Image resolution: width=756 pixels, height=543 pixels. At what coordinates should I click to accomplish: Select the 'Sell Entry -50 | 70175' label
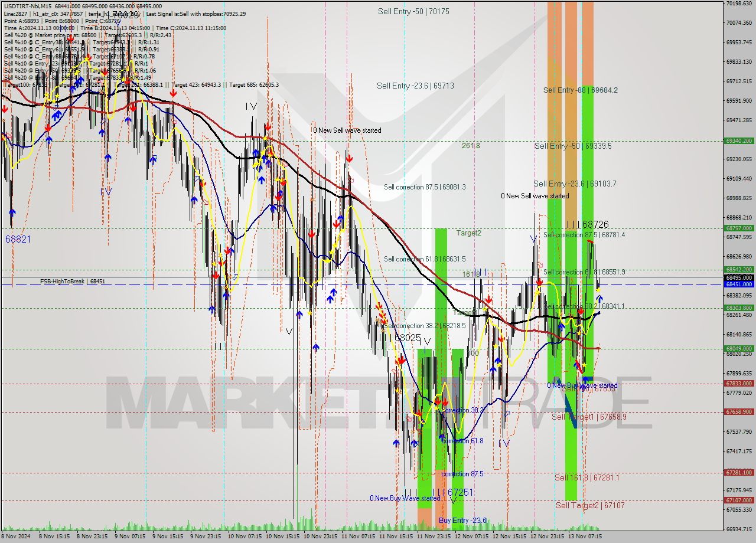413,11
